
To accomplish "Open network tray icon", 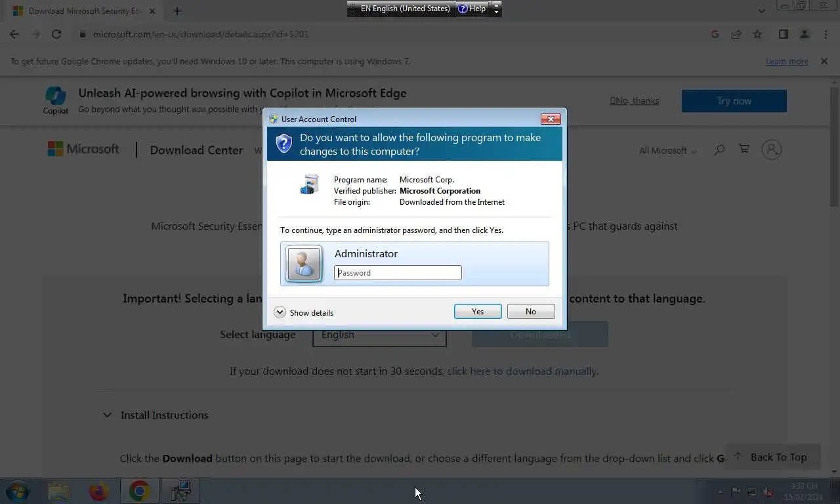I will pyautogui.click(x=751, y=492).
